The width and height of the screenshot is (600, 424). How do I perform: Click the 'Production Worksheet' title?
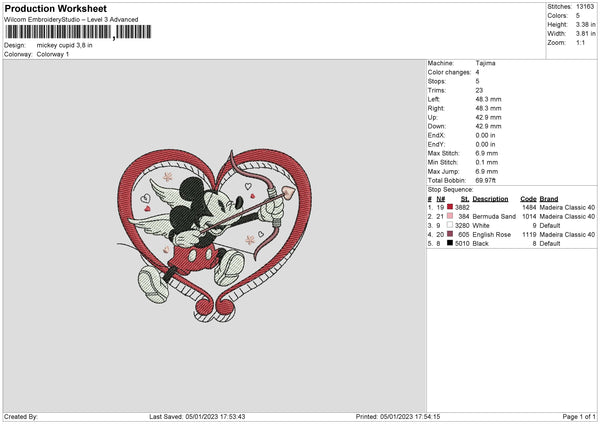click(55, 8)
